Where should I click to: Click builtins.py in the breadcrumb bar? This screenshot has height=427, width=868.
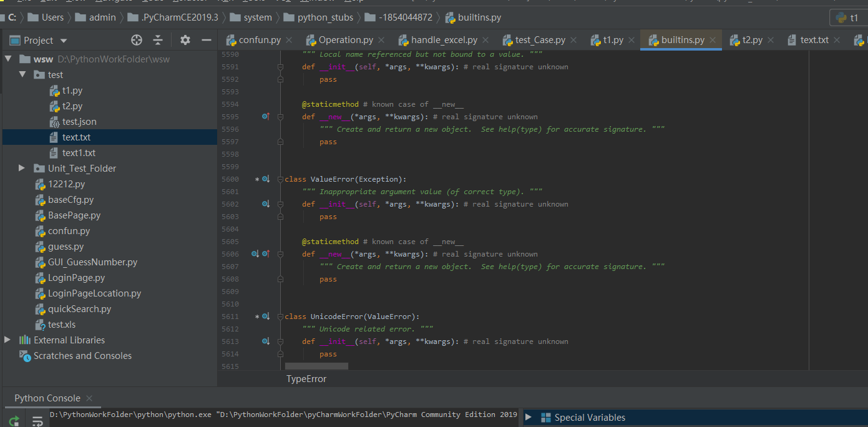pos(472,17)
